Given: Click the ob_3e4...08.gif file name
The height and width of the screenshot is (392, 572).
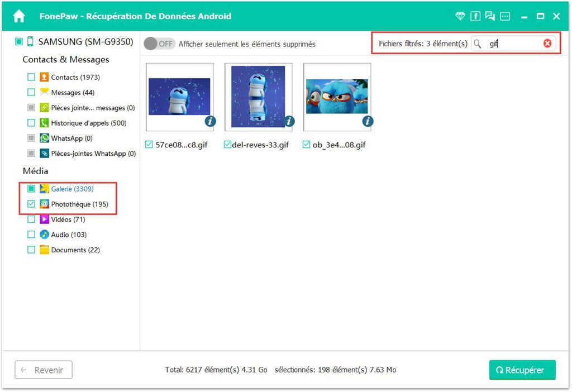Looking at the screenshot, I should (339, 145).
